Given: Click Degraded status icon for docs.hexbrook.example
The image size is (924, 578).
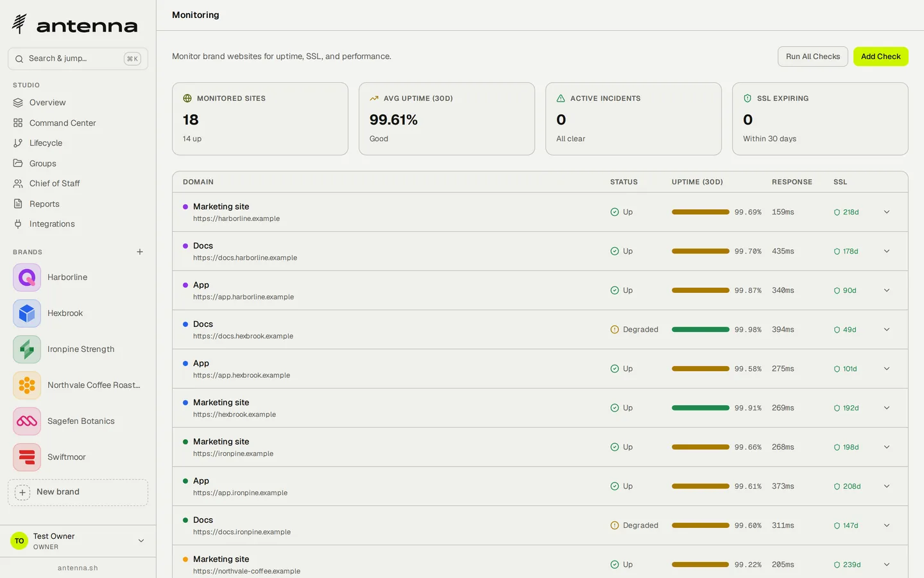Looking at the screenshot, I should click(615, 329).
